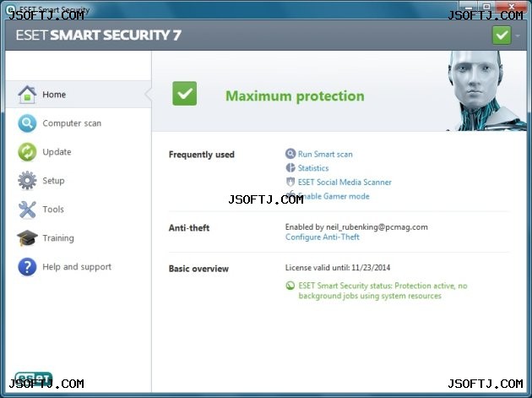
Task: Click the Tools wrench icon
Action: [27, 210]
